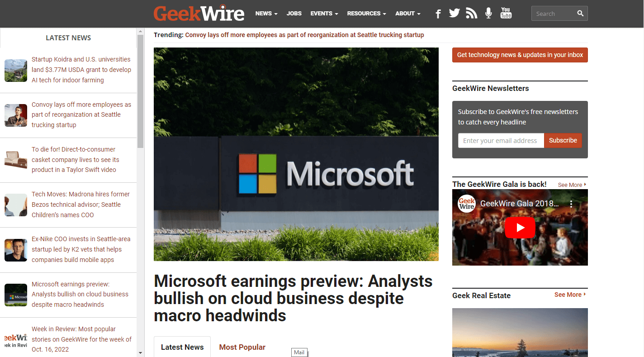Open GeekWire Facebook page icon
644x357 pixels.
(x=438, y=14)
